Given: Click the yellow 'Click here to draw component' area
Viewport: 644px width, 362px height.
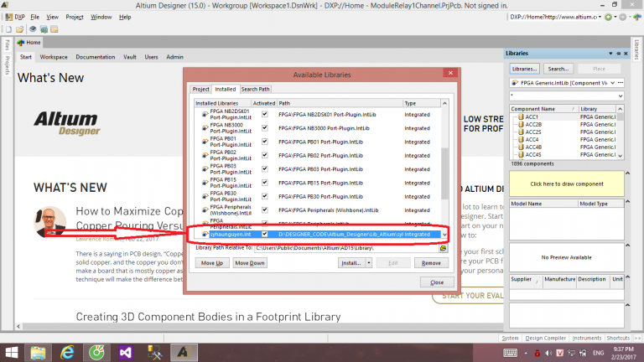Looking at the screenshot, I should [x=567, y=184].
